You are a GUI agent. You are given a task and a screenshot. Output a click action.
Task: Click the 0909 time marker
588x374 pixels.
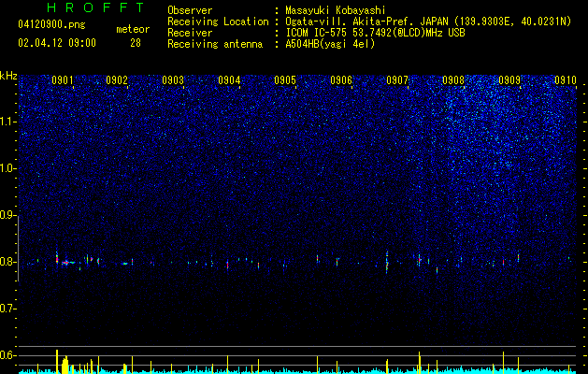(x=509, y=80)
